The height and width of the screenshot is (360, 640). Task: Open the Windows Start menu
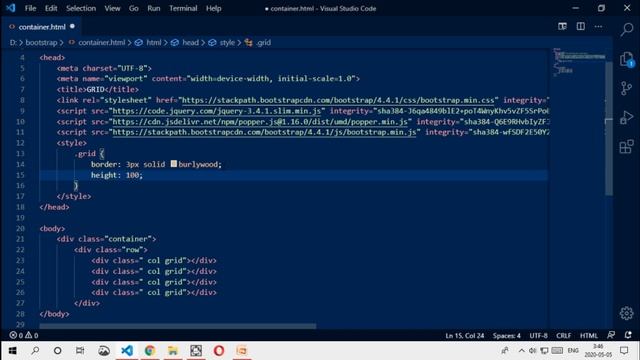(x=12, y=351)
